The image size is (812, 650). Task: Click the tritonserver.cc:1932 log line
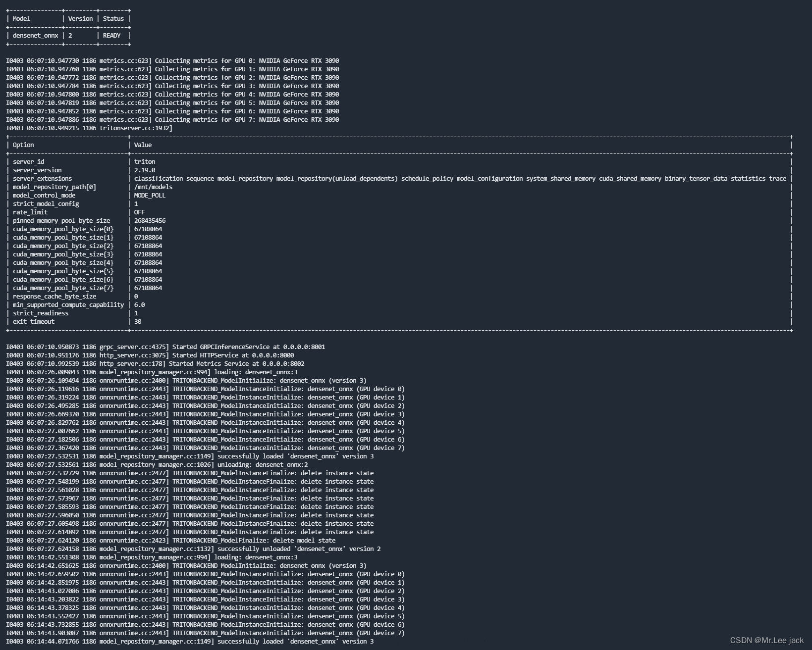pyautogui.click(x=89, y=128)
